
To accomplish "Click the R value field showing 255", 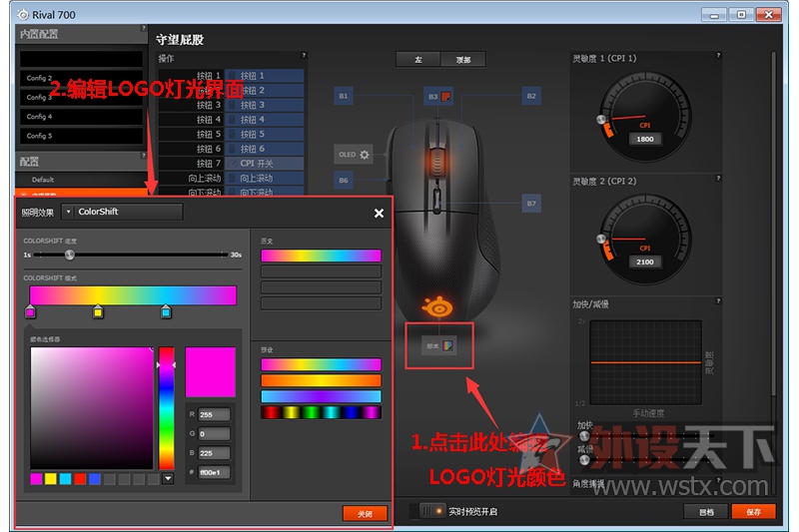I will click(214, 414).
